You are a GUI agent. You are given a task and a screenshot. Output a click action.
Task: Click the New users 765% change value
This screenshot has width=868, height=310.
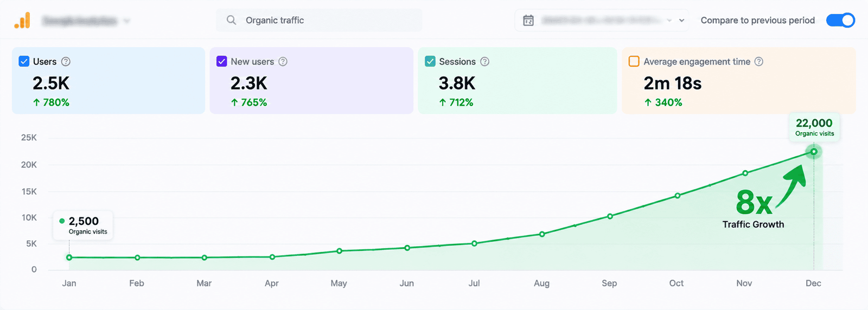(249, 102)
